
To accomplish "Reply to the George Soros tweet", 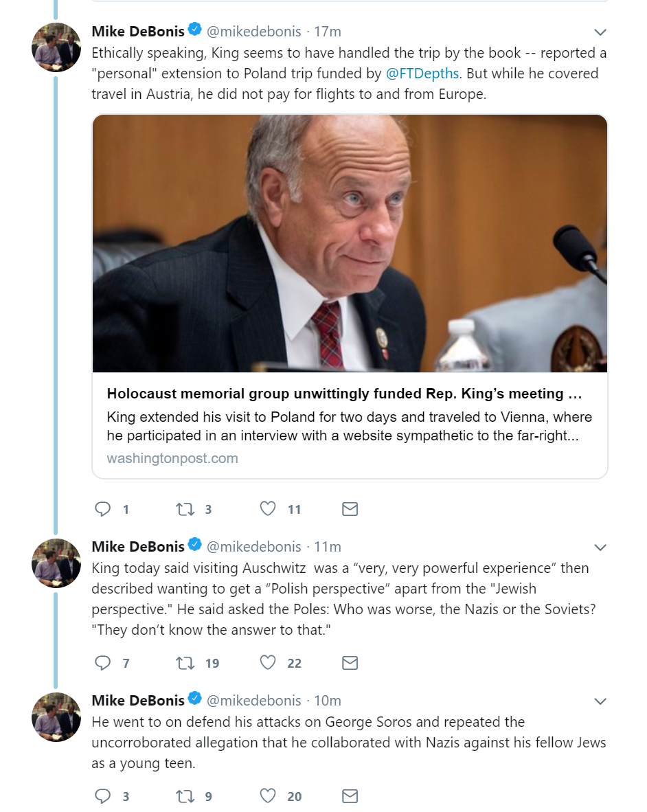I will (x=103, y=796).
